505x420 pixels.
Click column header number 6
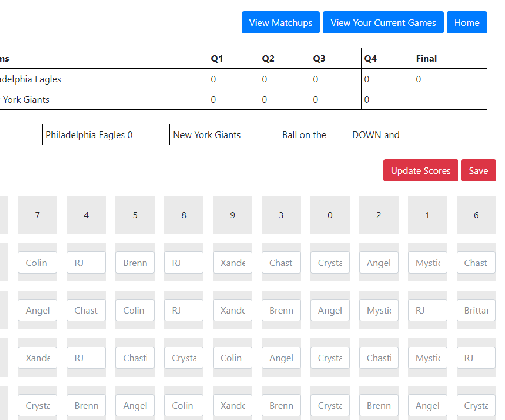coord(476,215)
